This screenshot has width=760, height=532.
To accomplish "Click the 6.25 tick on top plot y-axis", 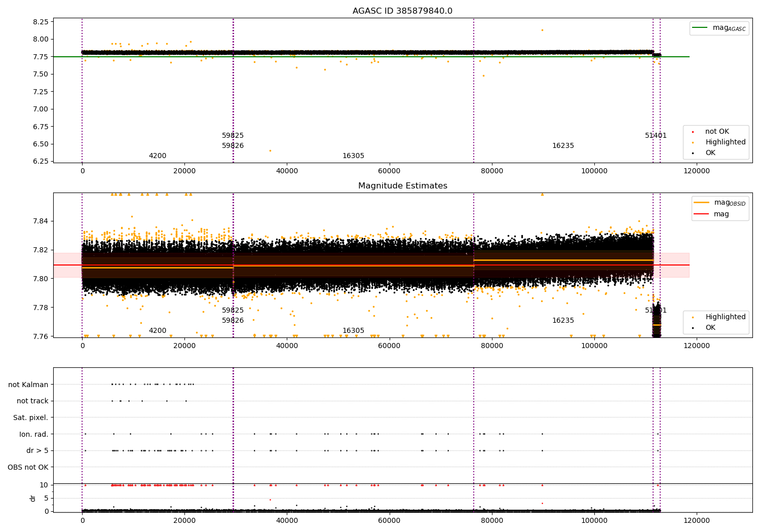I will click(40, 161).
